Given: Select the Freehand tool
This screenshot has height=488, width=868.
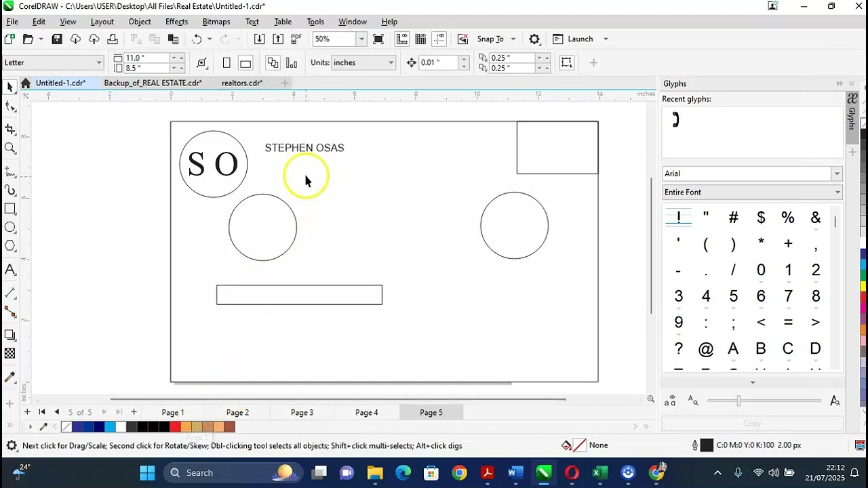Looking at the screenshot, I should coord(10,172).
